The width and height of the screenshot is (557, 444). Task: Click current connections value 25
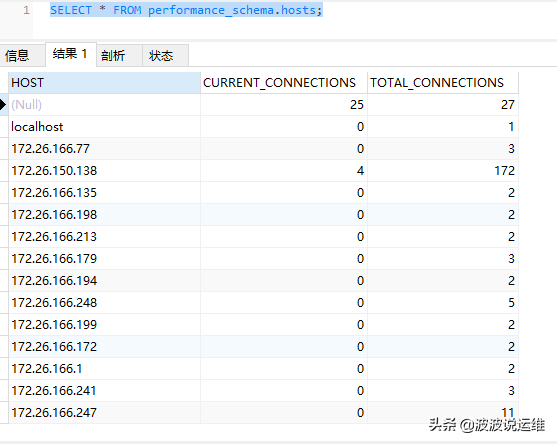(x=284, y=105)
